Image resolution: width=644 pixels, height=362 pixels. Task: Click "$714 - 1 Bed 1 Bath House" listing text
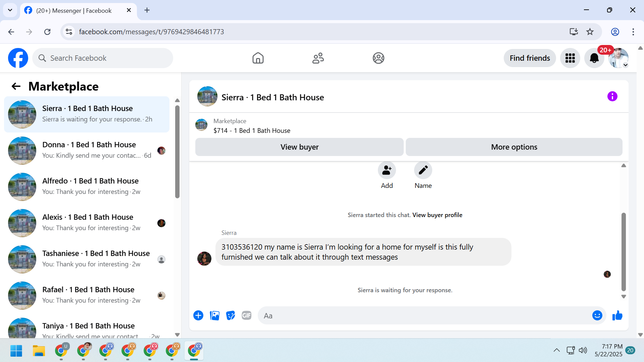coord(252,131)
